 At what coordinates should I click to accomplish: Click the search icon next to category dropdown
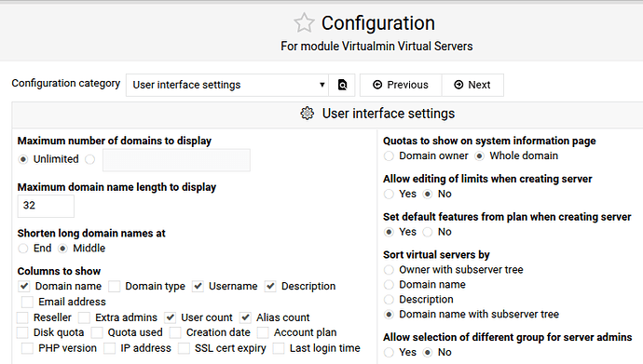[x=342, y=85]
